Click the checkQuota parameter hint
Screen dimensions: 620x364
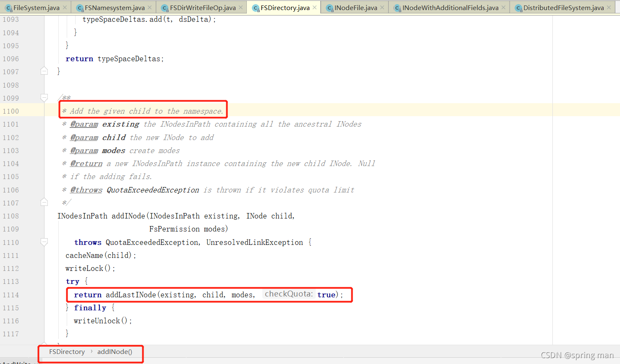tap(288, 294)
